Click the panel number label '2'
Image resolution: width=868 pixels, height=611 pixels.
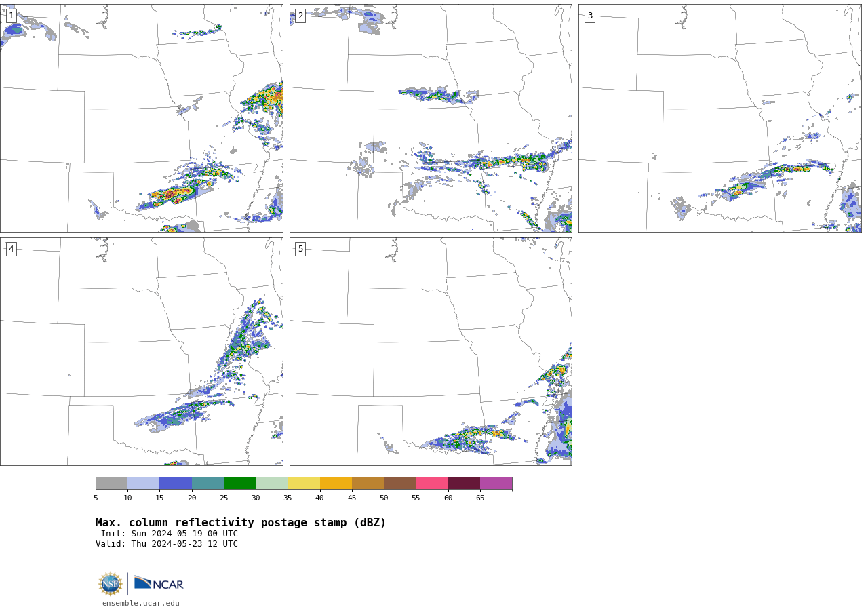[x=300, y=16]
